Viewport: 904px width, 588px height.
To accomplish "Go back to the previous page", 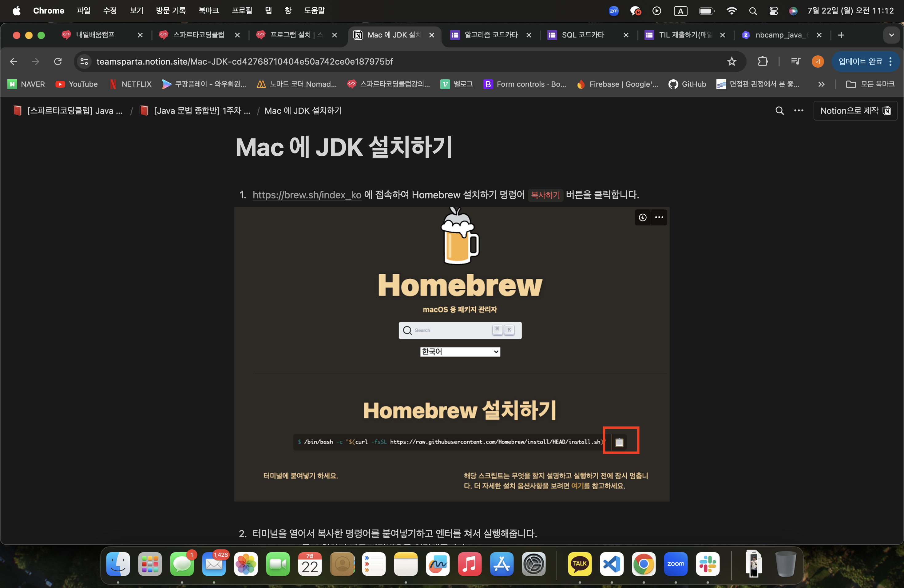I will pyautogui.click(x=14, y=61).
